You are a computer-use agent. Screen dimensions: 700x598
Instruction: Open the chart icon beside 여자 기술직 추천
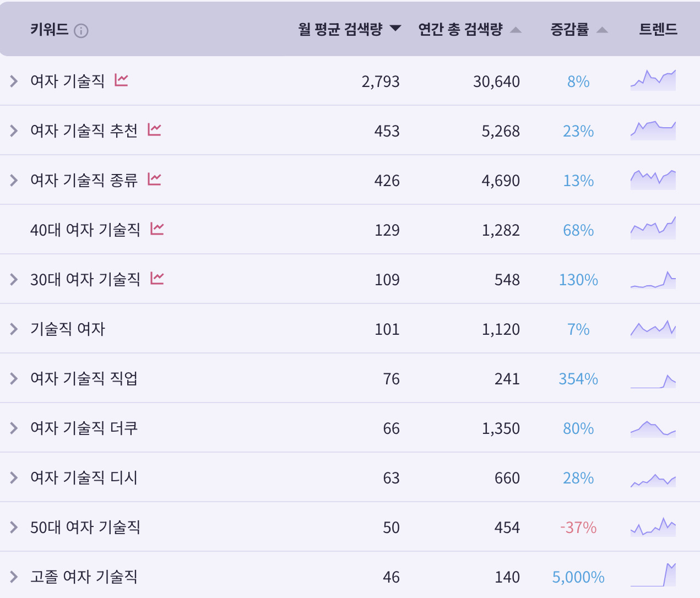[x=155, y=130]
